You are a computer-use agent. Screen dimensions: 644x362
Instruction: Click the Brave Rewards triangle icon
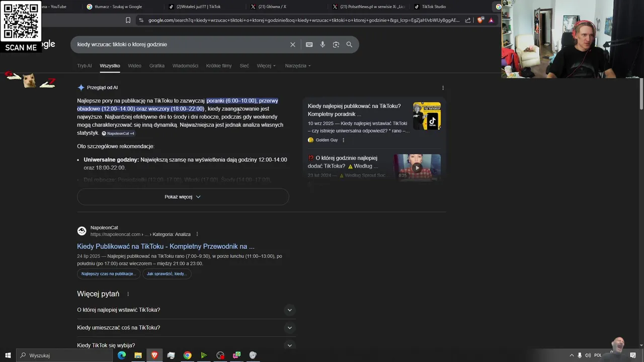[491, 20]
